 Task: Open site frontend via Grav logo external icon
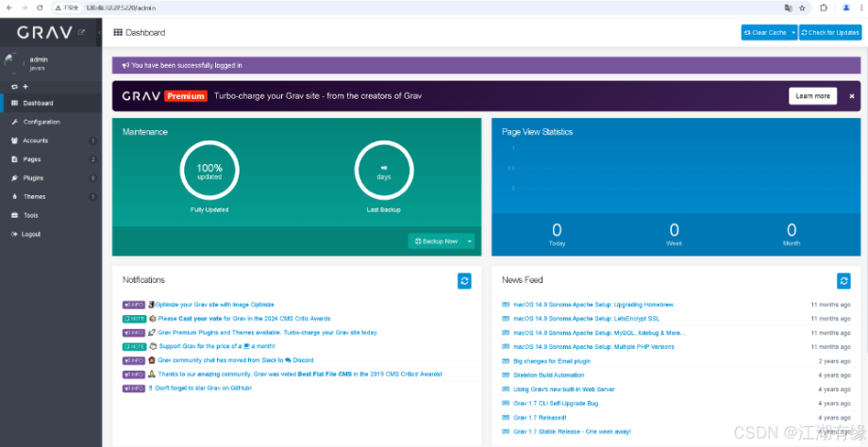(82, 32)
